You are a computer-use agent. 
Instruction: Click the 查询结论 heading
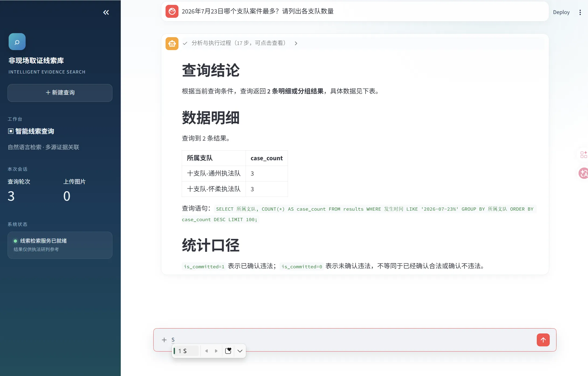[211, 71]
